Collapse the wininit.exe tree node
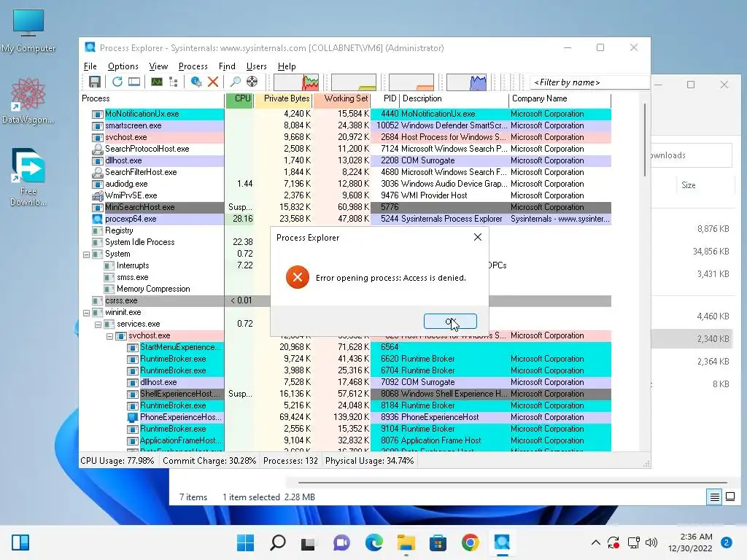Screen dimensions: 747x560 point(86,313)
